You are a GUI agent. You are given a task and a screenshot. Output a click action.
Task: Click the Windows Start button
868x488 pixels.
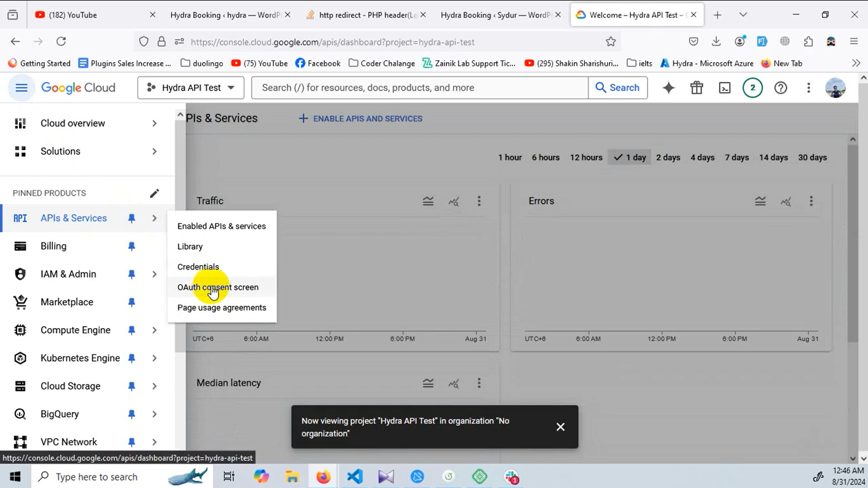[15, 477]
